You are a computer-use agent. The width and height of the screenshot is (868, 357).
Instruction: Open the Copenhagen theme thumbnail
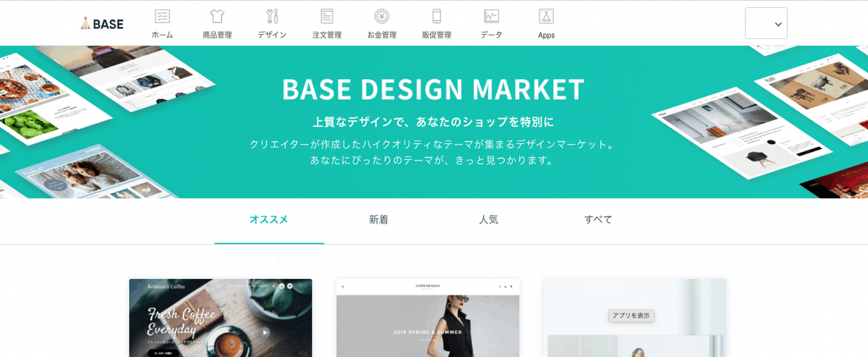[427, 318]
